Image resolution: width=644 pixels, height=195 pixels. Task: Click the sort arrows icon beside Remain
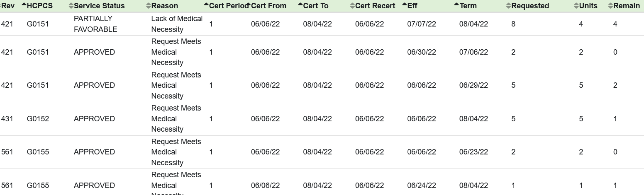click(610, 6)
